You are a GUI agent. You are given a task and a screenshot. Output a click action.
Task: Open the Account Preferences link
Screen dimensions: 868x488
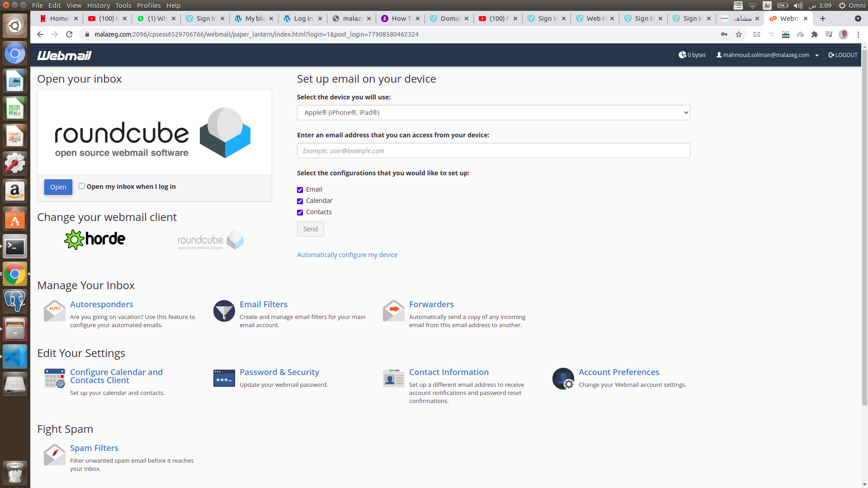point(619,372)
